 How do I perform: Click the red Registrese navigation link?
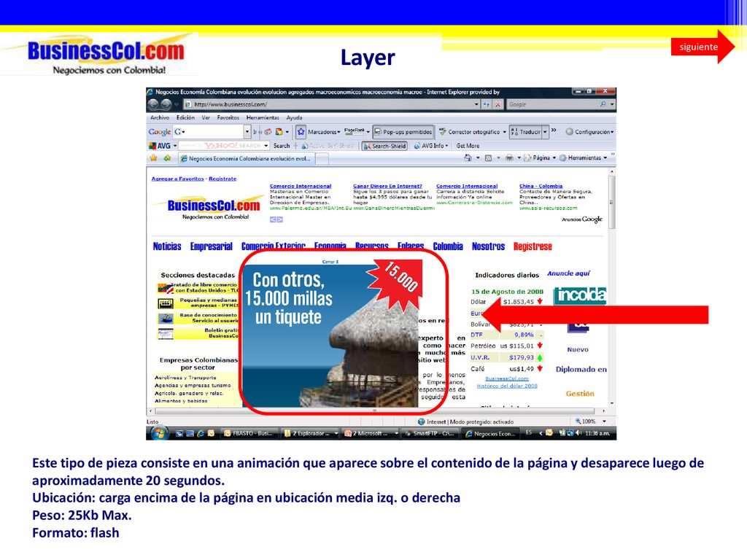(533, 246)
